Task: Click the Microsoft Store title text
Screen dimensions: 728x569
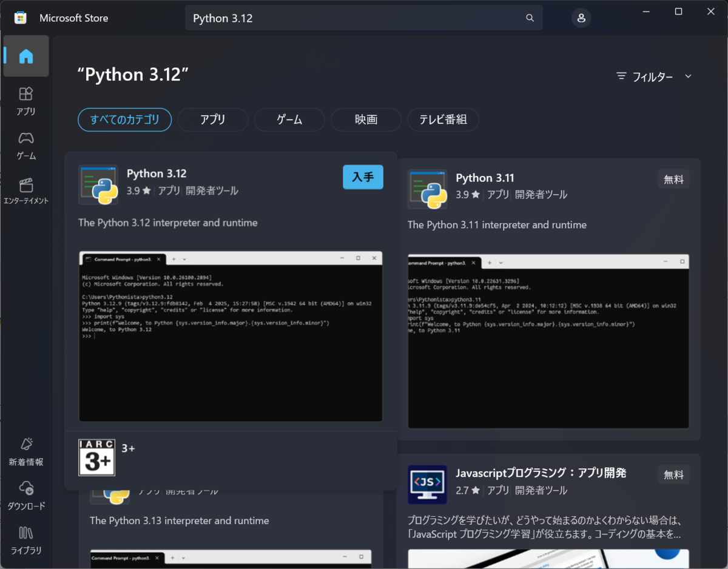Action: pyautogui.click(x=74, y=18)
